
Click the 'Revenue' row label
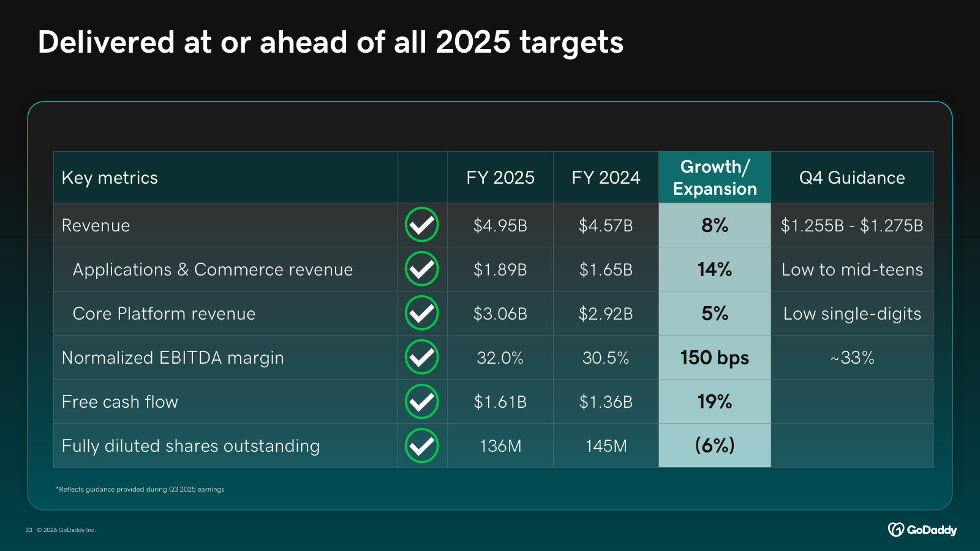coord(96,225)
